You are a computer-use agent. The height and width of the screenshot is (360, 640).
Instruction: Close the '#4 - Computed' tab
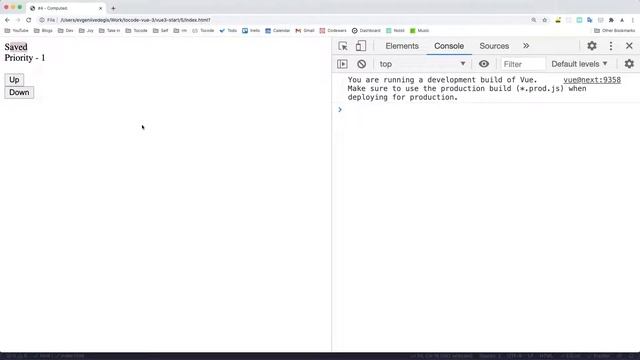[x=100, y=8]
